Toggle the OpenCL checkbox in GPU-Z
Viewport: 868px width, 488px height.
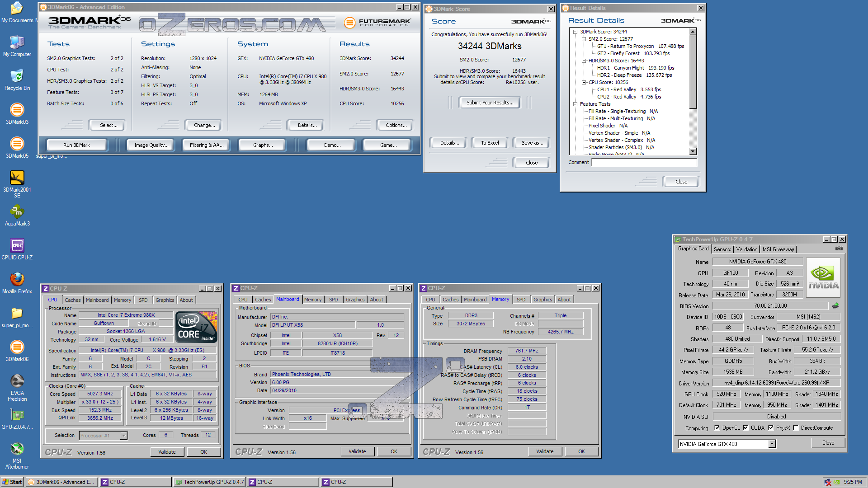pos(717,427)
